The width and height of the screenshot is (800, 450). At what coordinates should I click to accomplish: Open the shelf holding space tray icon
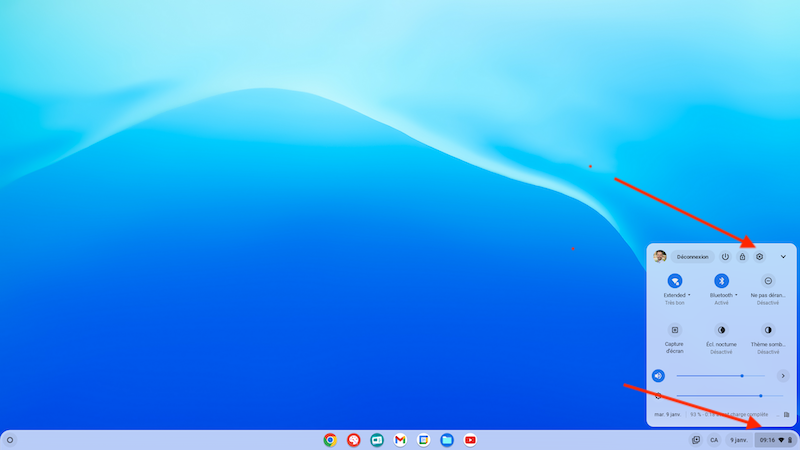click(696, 440)
